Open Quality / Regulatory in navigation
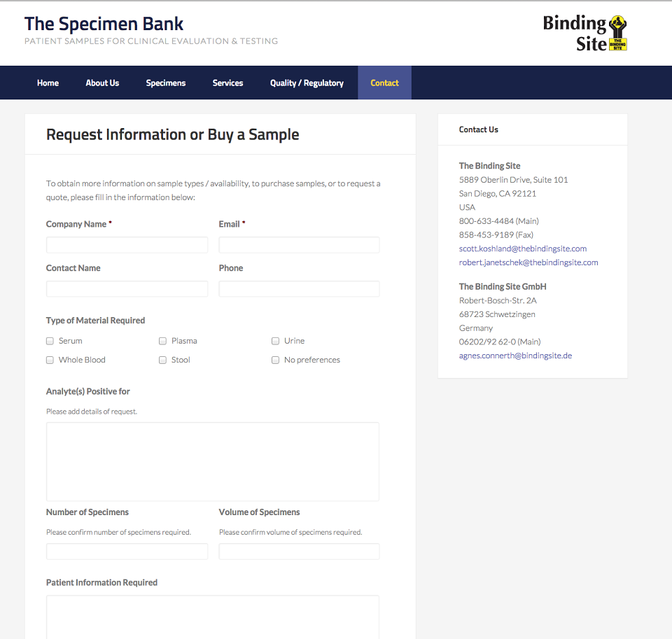 pyautogui.click(x=307, y=83)
